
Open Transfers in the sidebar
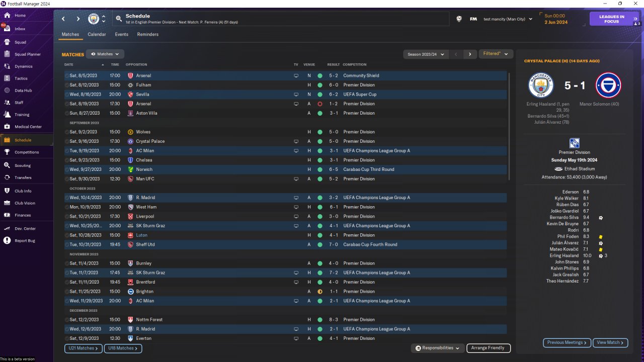click(23, 177)
